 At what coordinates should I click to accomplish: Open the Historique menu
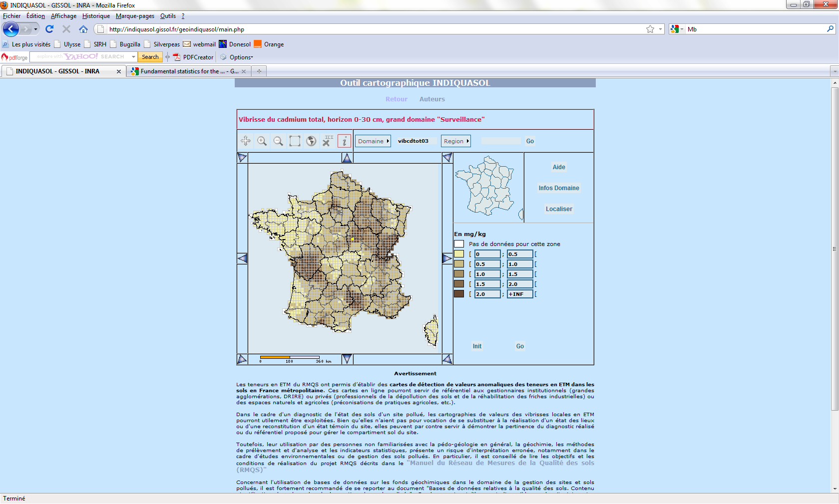pos(96,16)
